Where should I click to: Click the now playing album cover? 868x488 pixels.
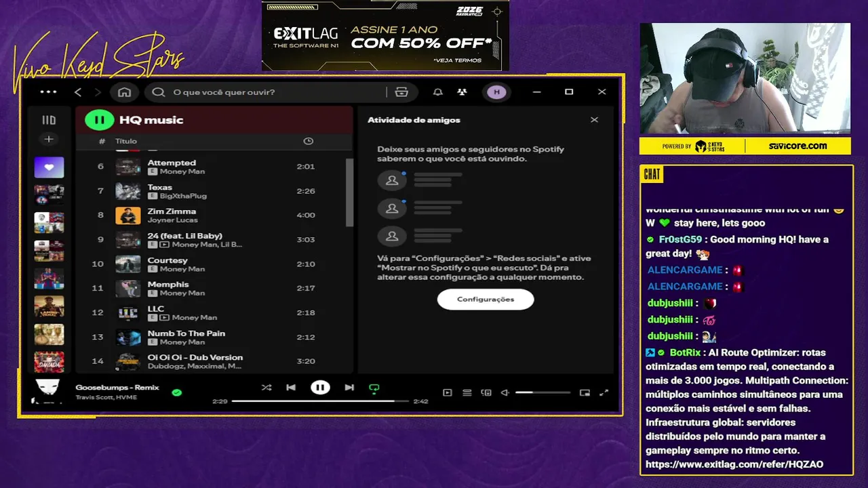pyautogui.click(x=47, y=391)
